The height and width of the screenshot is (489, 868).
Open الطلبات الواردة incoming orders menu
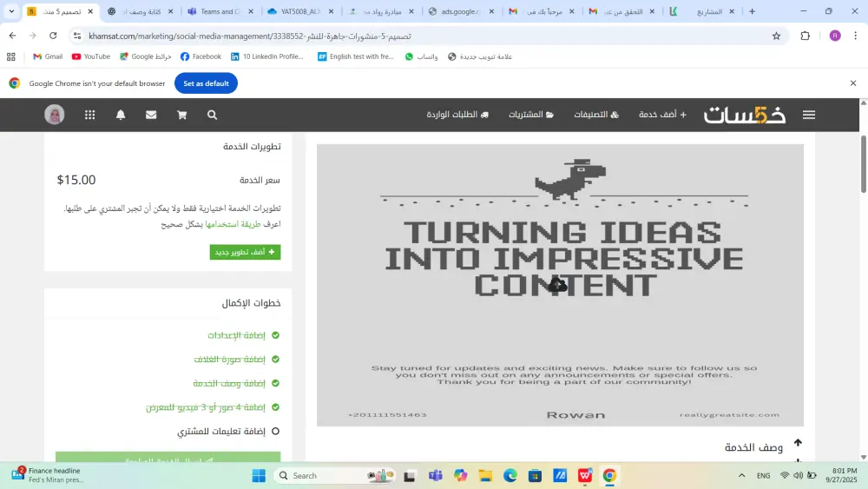coord(457,115)
